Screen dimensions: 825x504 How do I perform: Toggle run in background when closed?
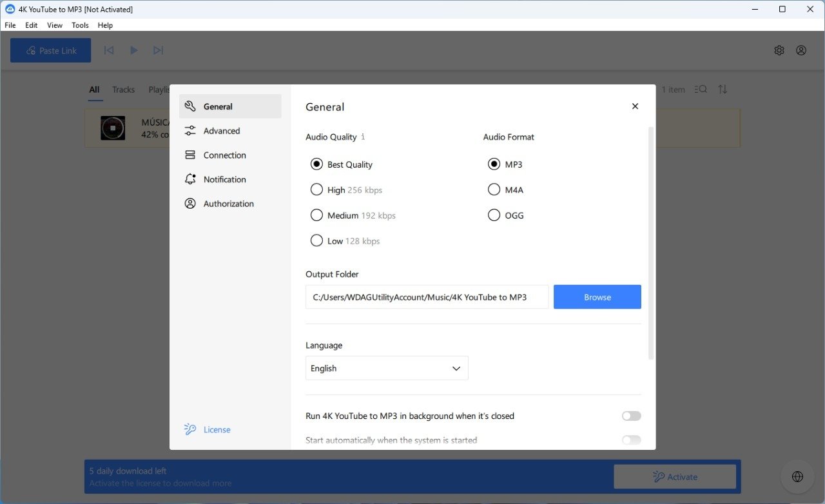pos(632,416)
